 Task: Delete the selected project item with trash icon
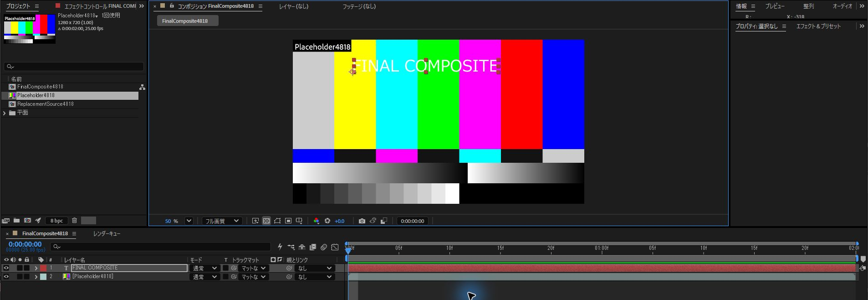pyautogui.click(x=75, y=221)
